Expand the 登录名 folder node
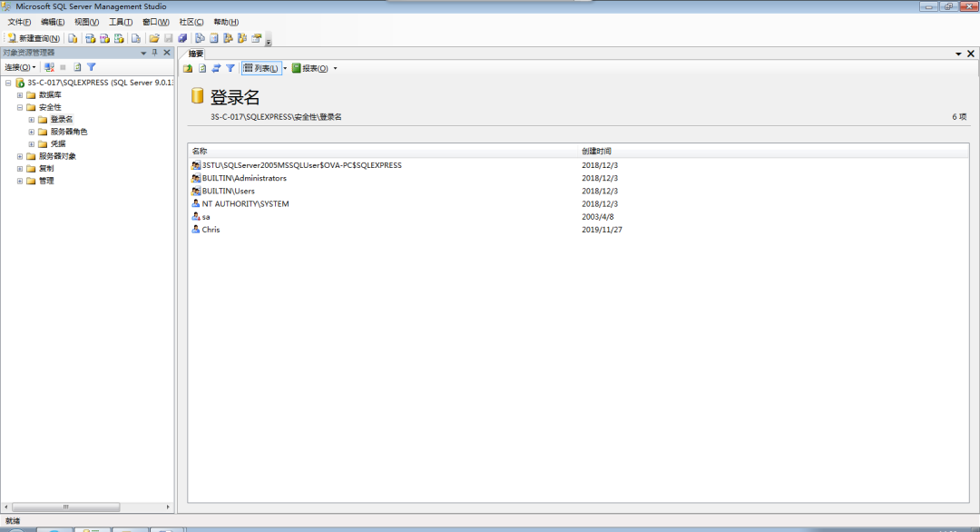The width and height of the screenshot is (980, 532). (x=31, y=120)
